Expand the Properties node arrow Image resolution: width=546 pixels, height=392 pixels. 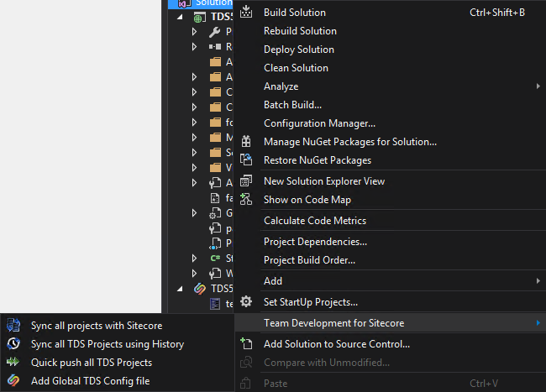tap(194, 32)
